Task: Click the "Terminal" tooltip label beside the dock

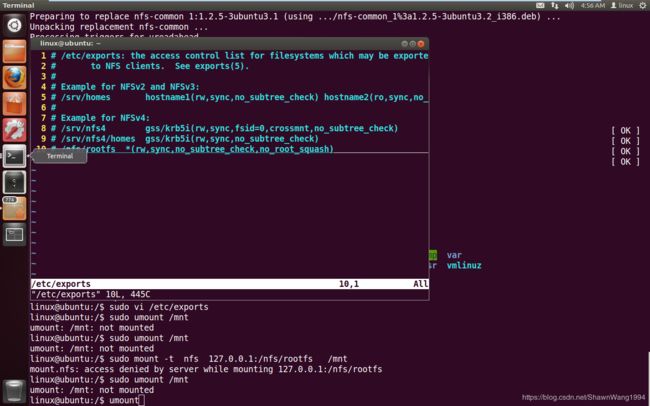Action: [x=60, y=156]
